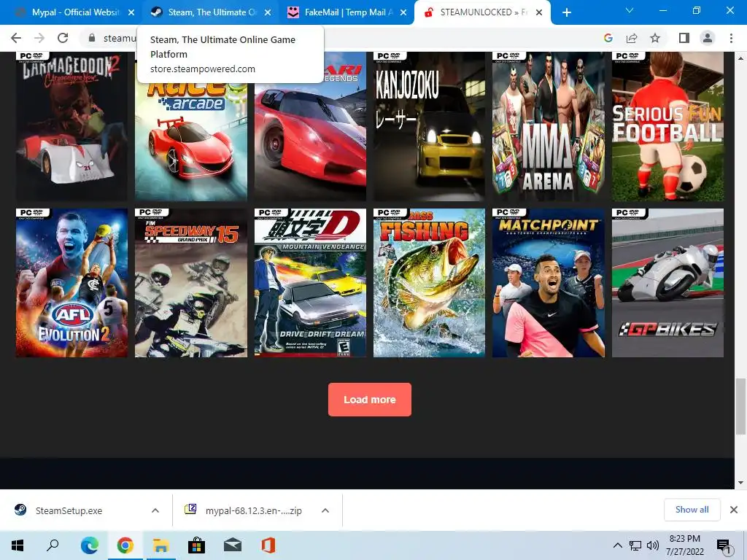747x560 pixels.
Task: Open the downloaded mypal-68.12.3 zip file
Action: pos(253,510)
